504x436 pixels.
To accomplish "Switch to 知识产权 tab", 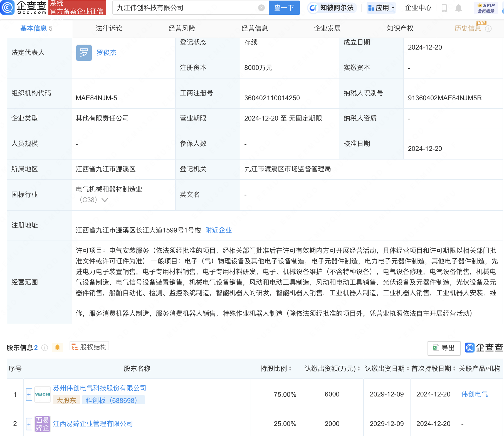I will [400, 28].
